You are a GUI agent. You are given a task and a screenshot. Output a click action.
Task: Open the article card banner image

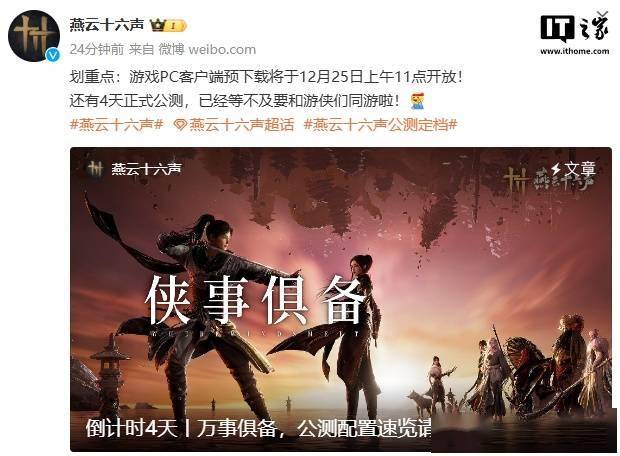(x=341, y=299)
